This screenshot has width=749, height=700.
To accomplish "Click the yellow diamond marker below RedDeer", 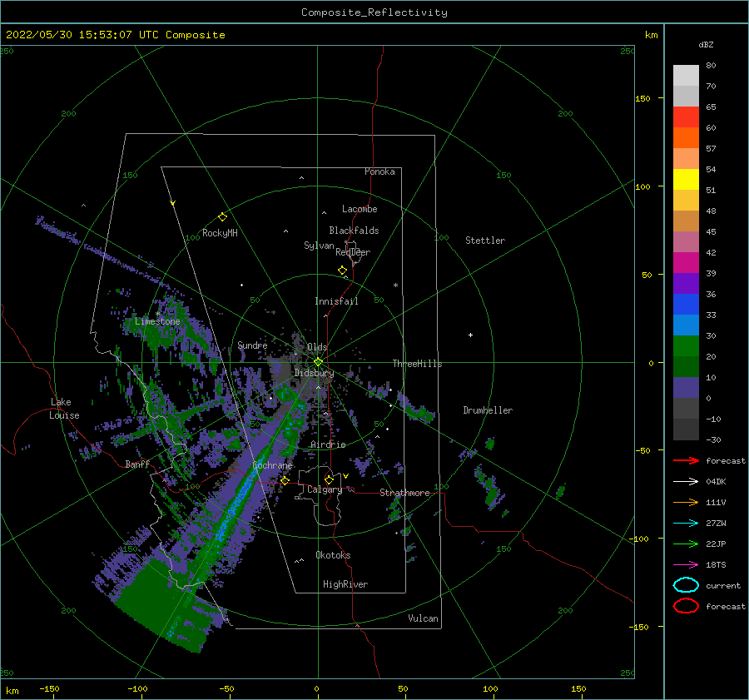I will tap(342, 271).
